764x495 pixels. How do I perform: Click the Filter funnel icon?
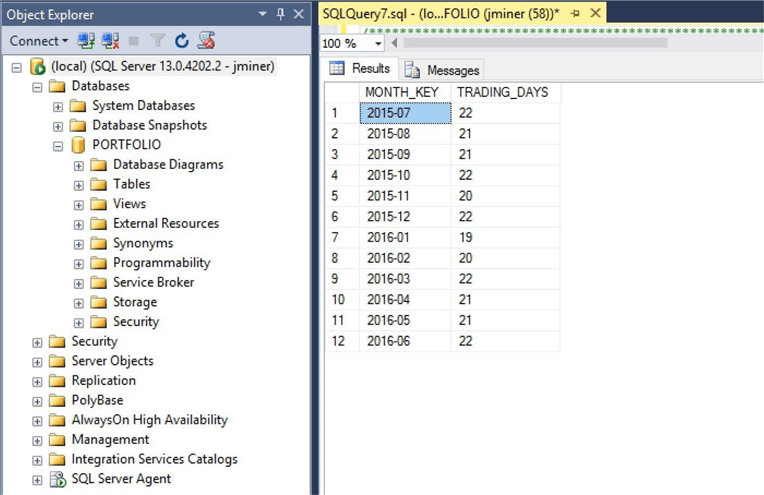pyautogui.click(x=157, y=41)
